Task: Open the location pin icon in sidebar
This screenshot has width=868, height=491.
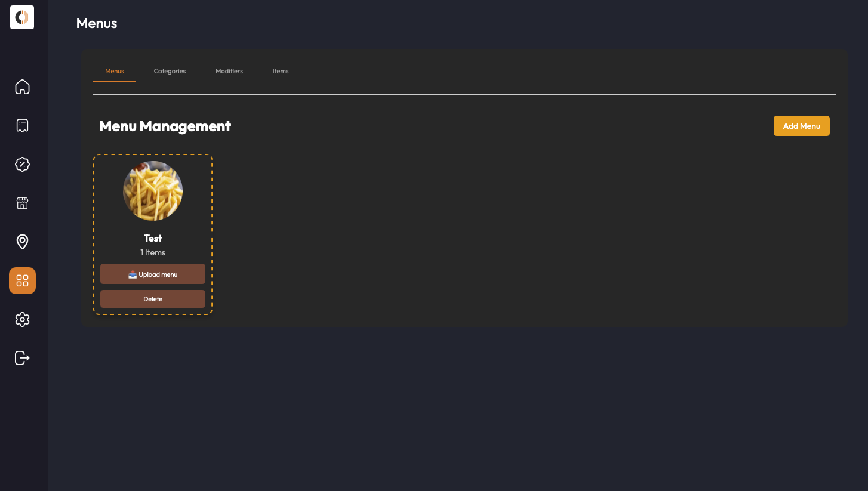Action: (22, 242)
